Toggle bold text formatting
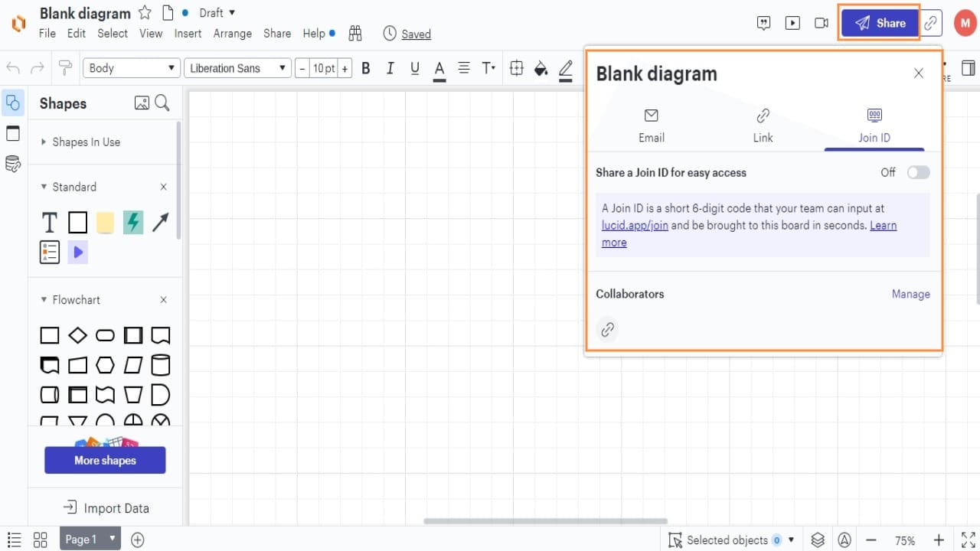Screen dimensions: 980x551 (366, 68)
